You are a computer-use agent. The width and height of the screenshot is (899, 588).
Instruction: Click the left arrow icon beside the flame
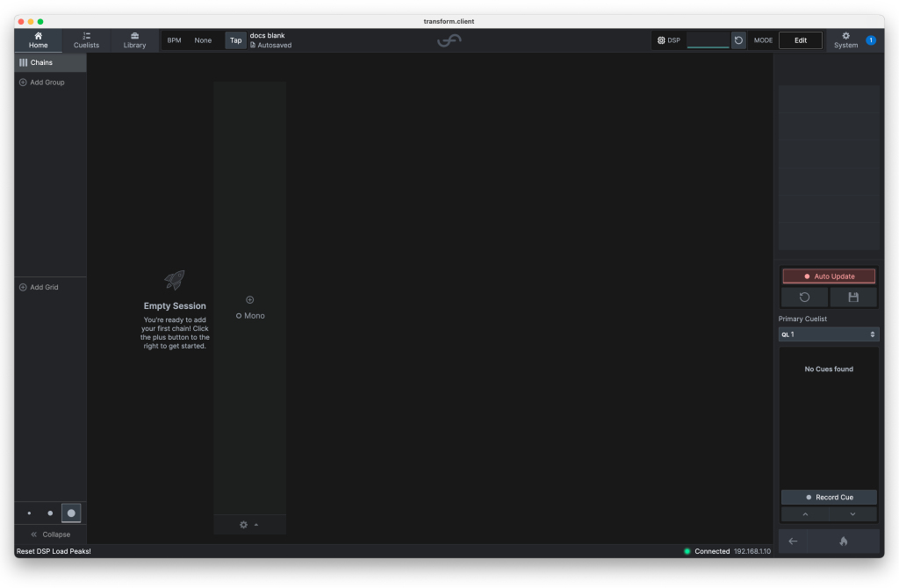(793, 541)
